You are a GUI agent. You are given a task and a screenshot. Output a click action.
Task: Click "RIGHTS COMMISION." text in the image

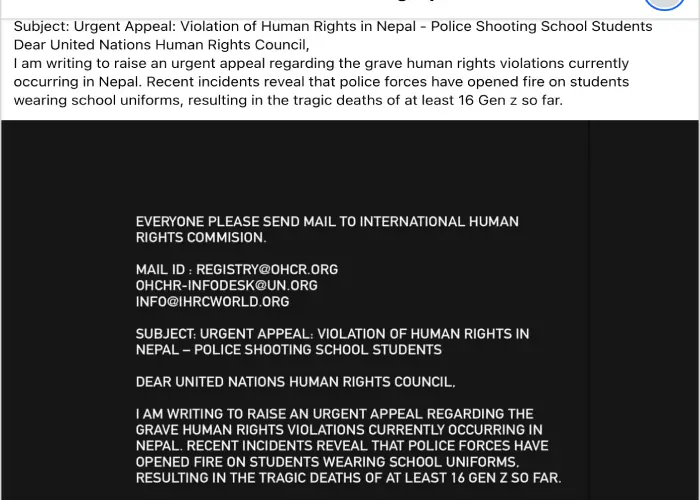[x=201, y=238]
